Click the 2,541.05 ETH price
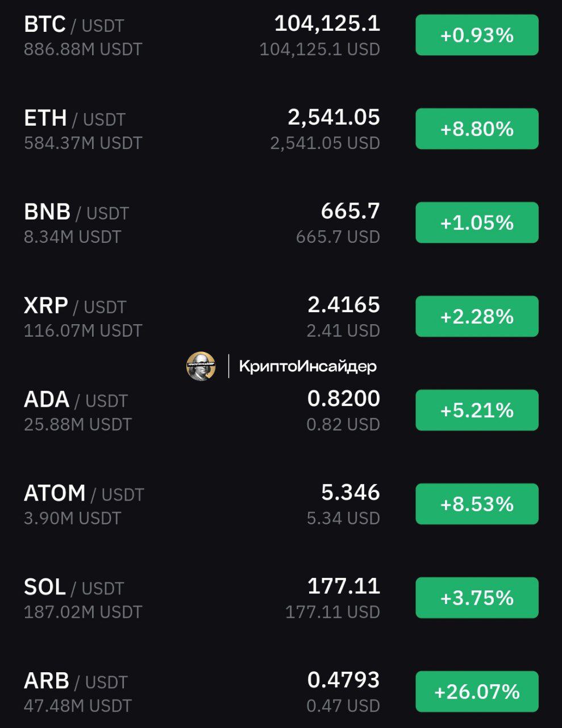This screenshot has height=728, width=562. tap(334, 118)
